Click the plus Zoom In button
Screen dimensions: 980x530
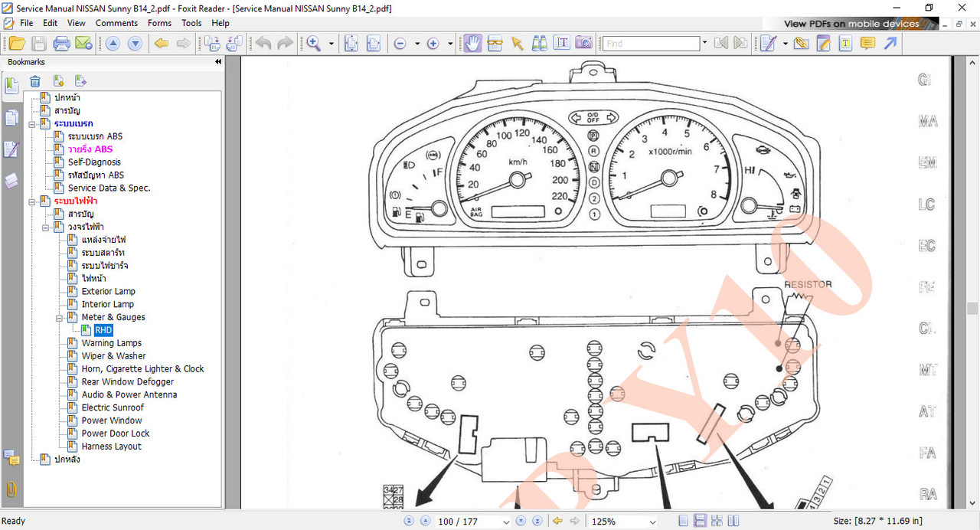pyautogui.click(x=433, y=44)
